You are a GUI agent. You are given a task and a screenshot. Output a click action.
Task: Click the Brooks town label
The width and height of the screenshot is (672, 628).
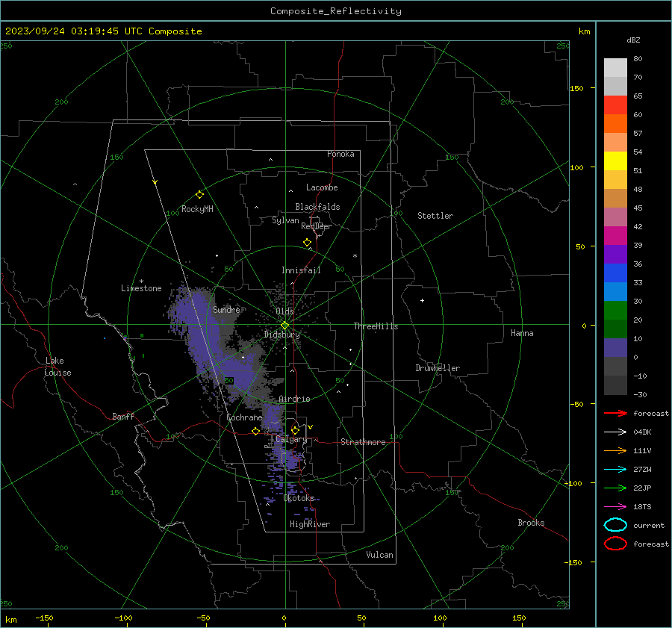[x=531, y=523]
